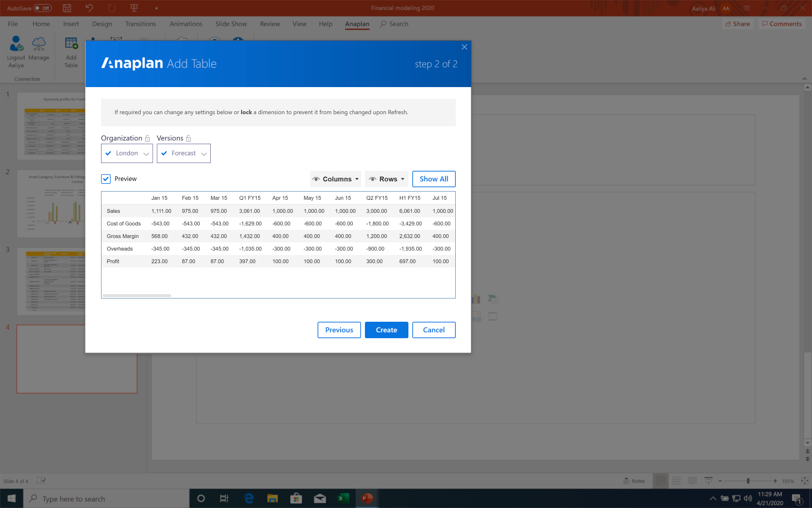The image size is (812, 508).
Task: Start presentation from beginning icon
Action: pyautogui.click(x=134, y=8)
